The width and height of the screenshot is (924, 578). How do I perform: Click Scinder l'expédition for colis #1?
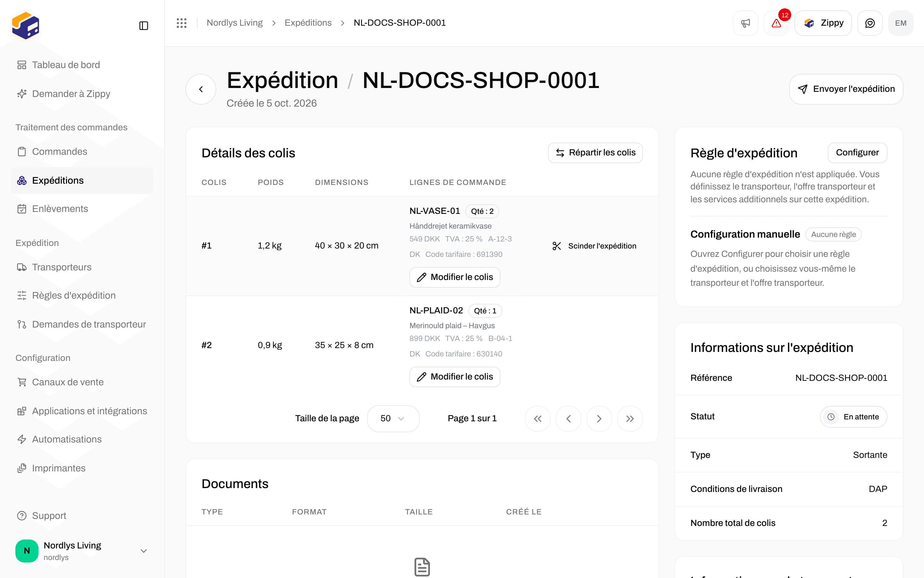point(594,246)
